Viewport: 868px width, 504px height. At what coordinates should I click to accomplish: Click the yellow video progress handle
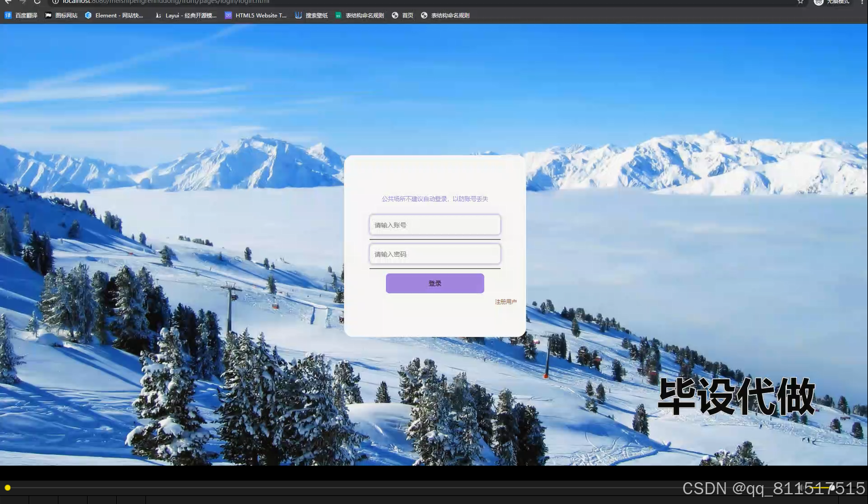pos(7,488)
